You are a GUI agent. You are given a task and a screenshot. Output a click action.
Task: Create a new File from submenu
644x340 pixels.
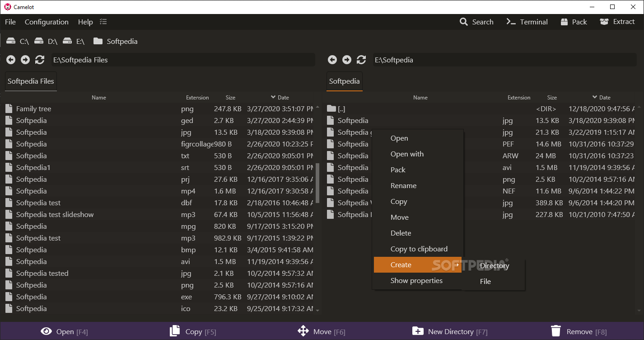click(494, 281)
